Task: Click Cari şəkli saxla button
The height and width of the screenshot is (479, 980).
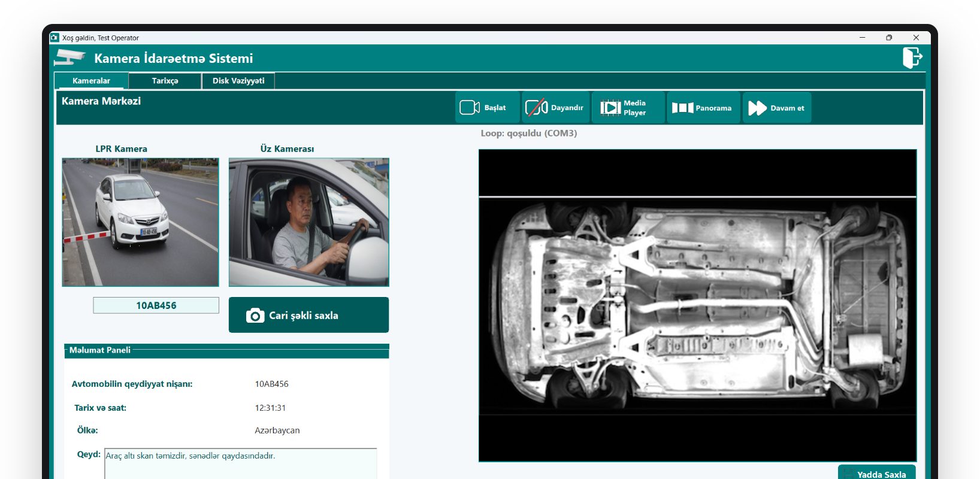Action: [x=308, y=315]
